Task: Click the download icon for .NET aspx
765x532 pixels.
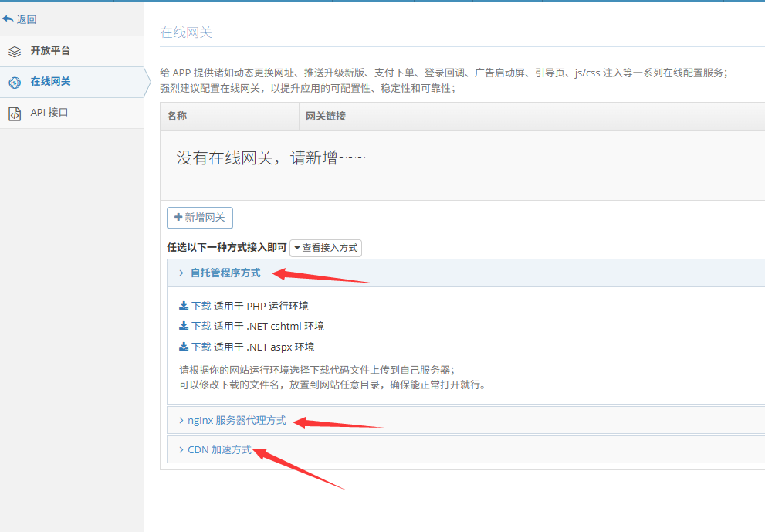Action: click(x=184, y=347)
